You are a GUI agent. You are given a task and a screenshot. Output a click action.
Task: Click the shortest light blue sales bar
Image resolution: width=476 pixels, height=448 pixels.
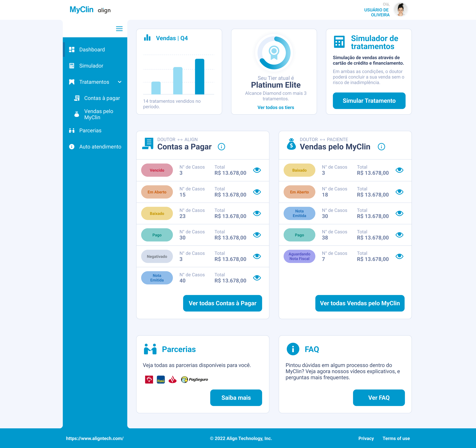[x=156, y=88]
